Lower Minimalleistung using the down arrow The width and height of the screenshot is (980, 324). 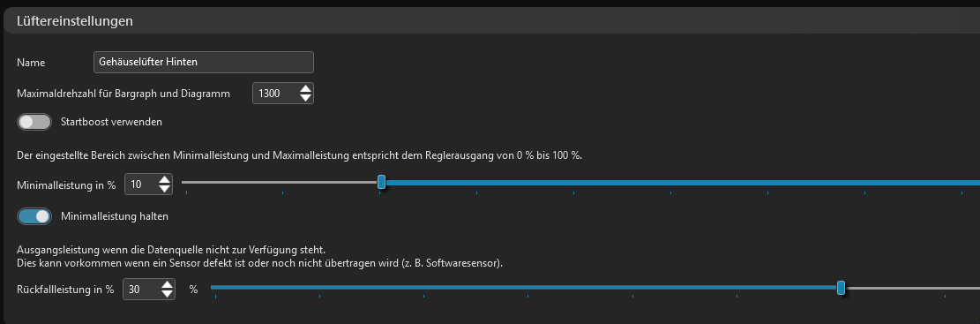164,189
